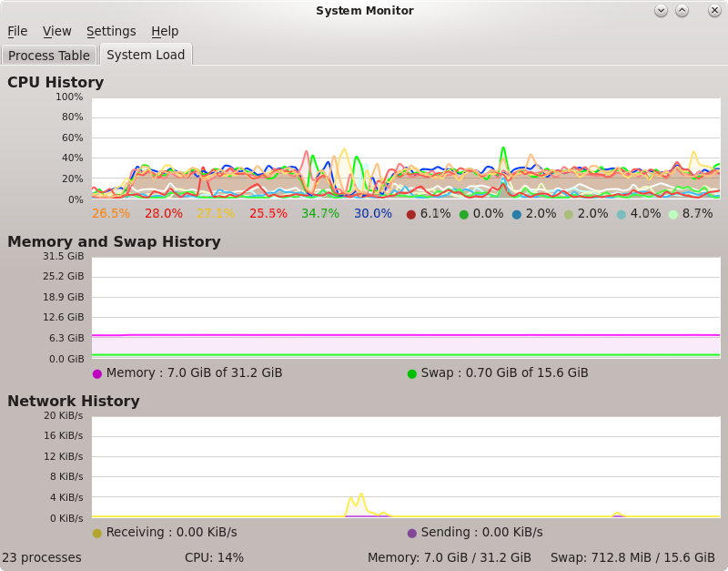Image resolution: width=728 pixels, height=571 pixels.
Task: Click inside the Network History graph
Action: point(406,467)
